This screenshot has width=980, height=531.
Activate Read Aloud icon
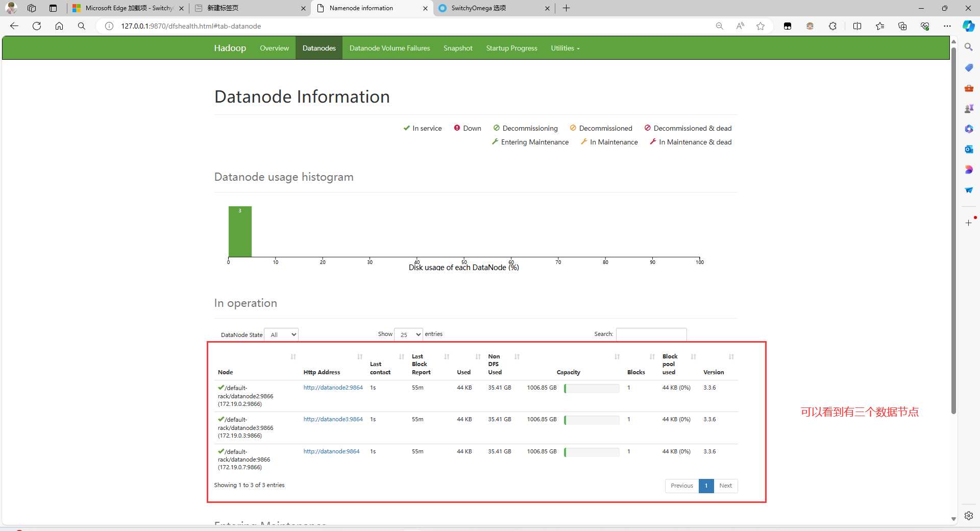(740, 26)
